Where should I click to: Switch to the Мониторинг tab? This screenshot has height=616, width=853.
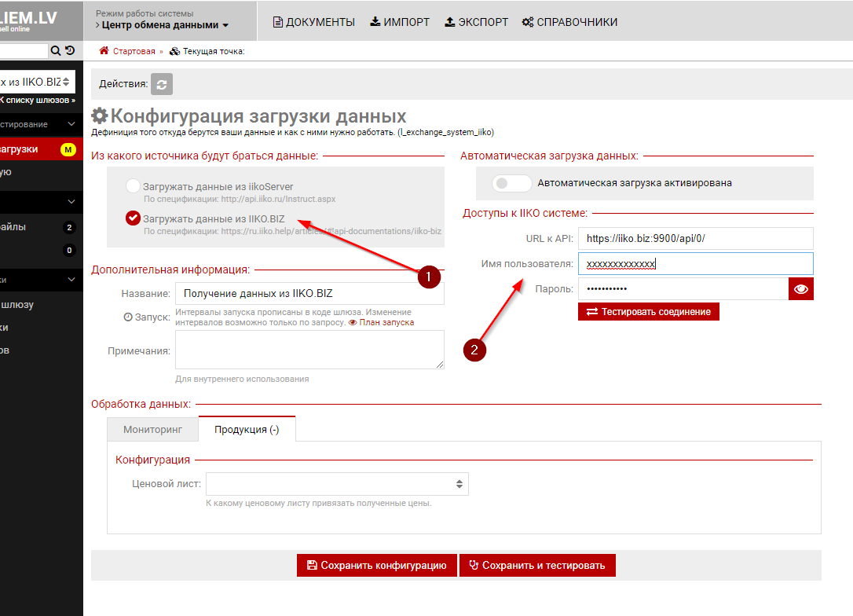(x=152, y=430)
